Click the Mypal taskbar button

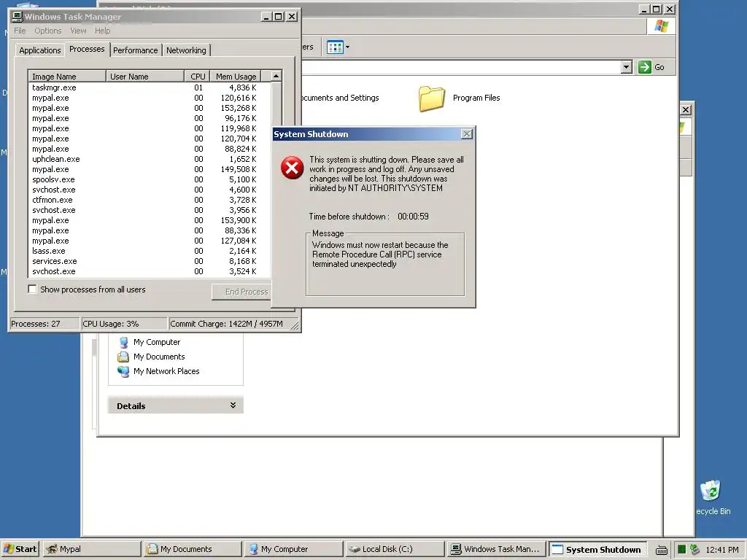pyautogui.click(x=92, y=549)
